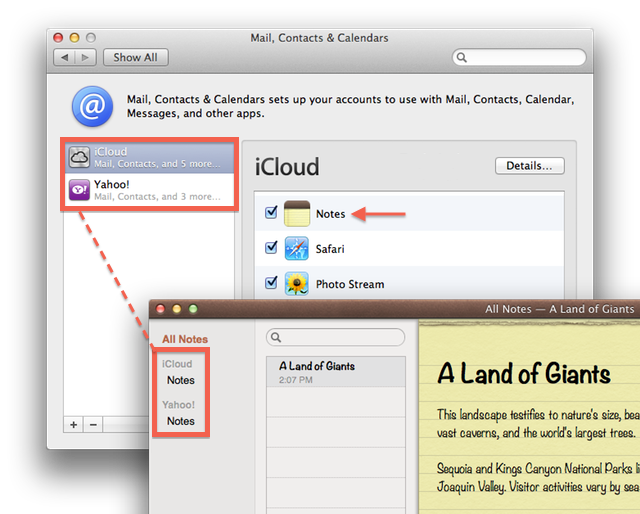Click the Safari label in services list
The height and width of the screenshot is (514, 640).
330,249
